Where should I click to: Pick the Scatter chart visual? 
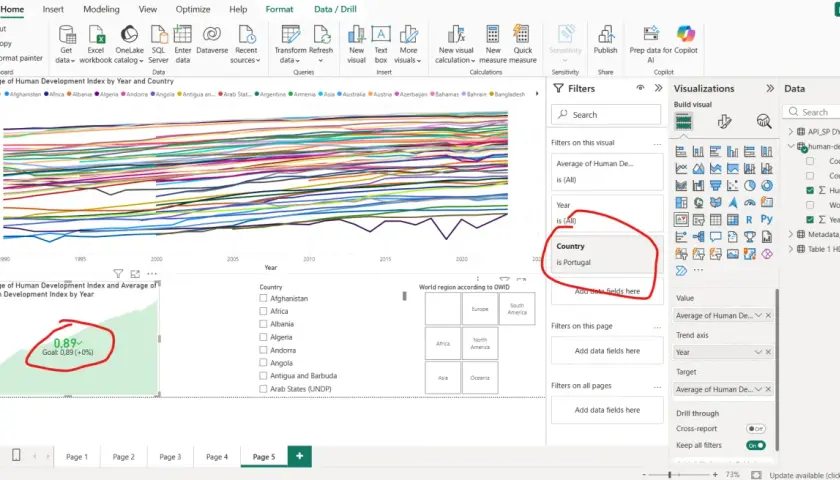732,186
